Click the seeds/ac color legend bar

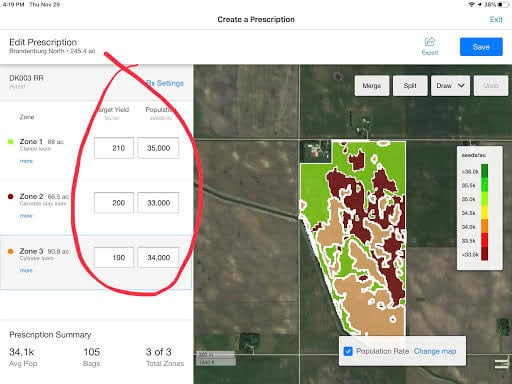tap(484, 212)
